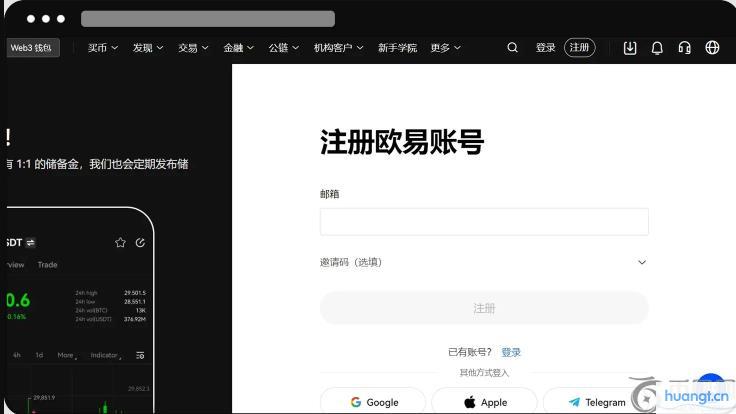Click the headset customer support icon
736x414 pixels.
(x=685, y=48)
